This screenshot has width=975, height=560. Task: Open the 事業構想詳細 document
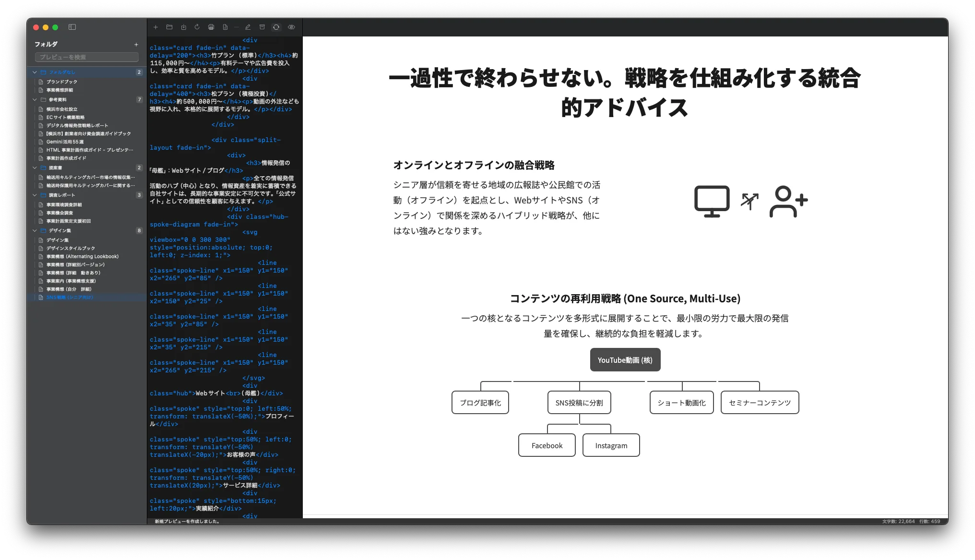[x=87, y=90]
